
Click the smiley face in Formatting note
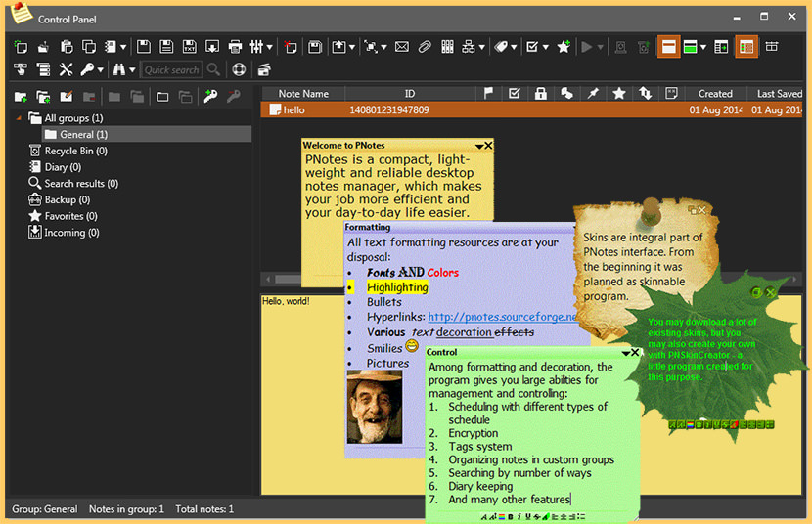tap(412, 345)
